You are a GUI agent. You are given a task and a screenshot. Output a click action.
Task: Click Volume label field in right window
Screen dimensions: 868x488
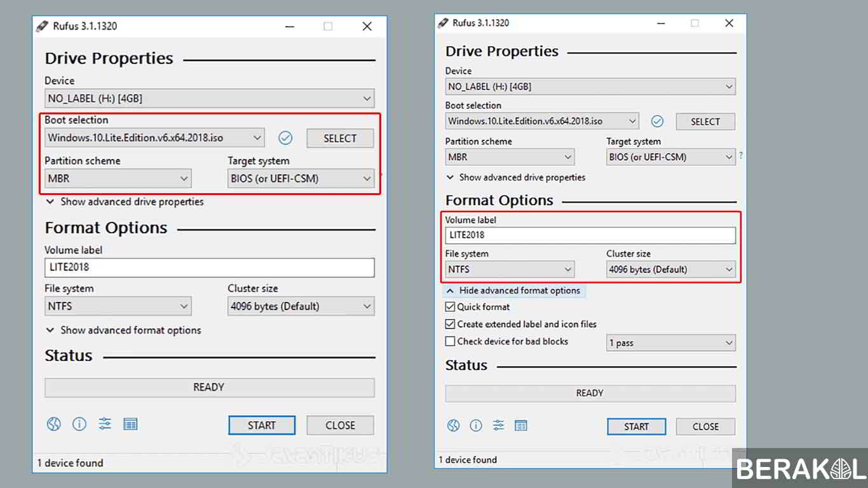point(590,235)
